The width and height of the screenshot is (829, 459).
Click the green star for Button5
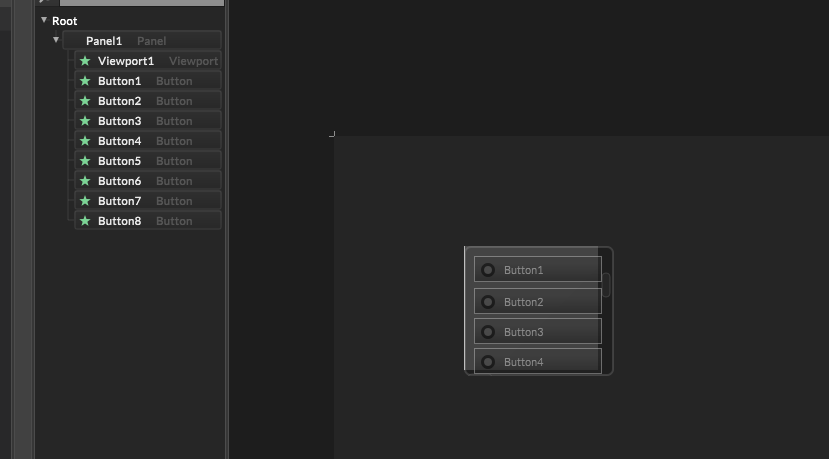point(85,161)
